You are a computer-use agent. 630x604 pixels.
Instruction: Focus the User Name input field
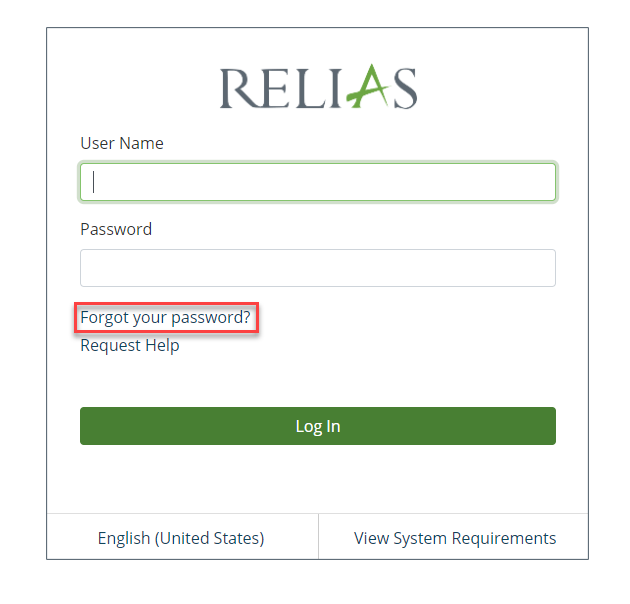click(318, 182)
